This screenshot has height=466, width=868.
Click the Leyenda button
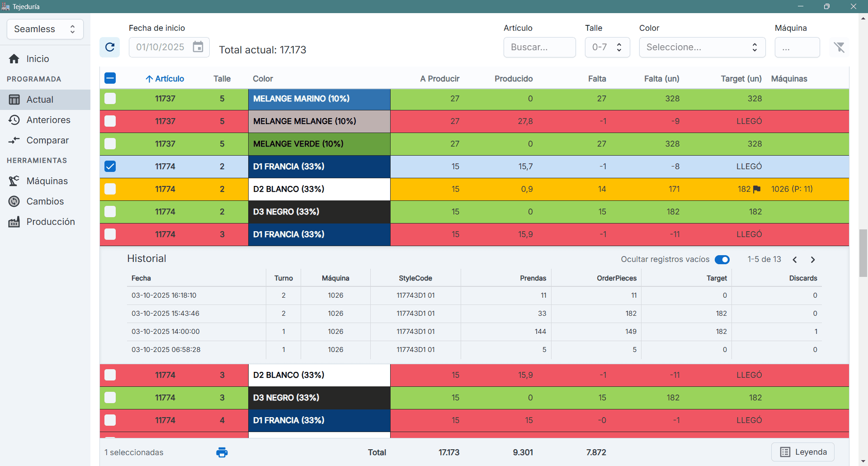coord(803,452)
